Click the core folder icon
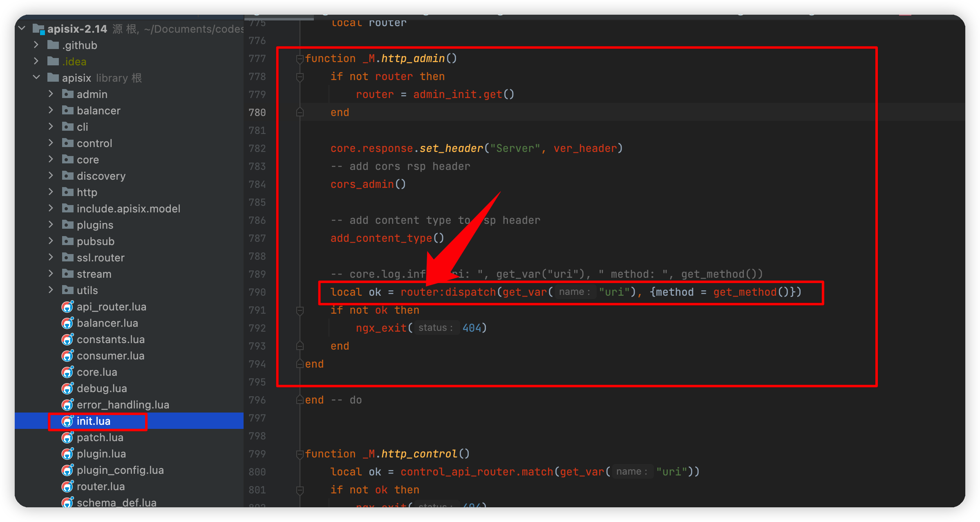The image size is (980, 522). click(x=67, y=159)
